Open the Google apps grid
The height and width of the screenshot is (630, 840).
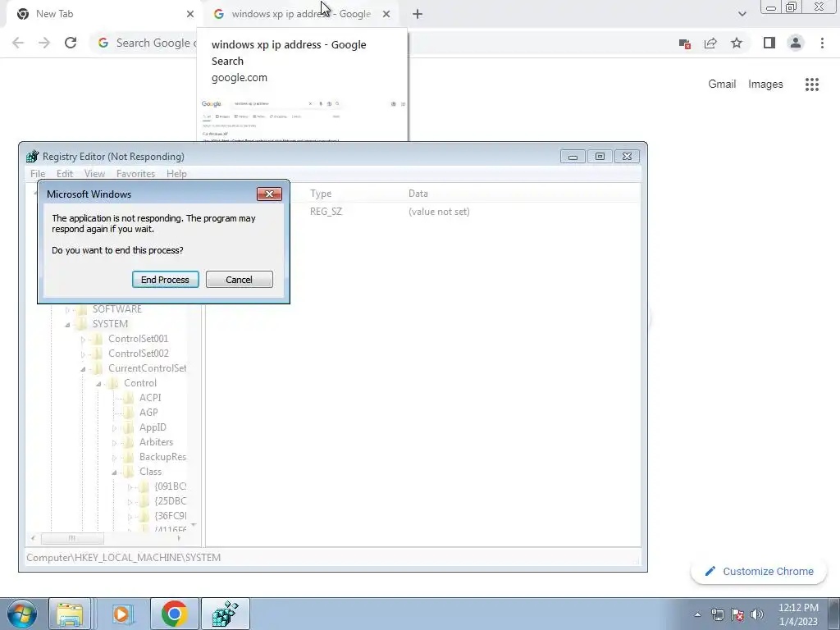point(811,84)
